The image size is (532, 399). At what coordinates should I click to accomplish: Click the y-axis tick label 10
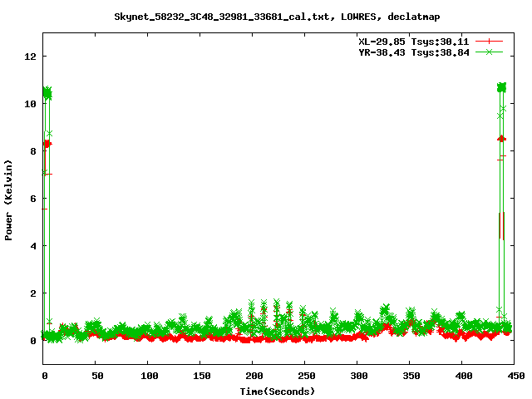[x=30, y=104]
